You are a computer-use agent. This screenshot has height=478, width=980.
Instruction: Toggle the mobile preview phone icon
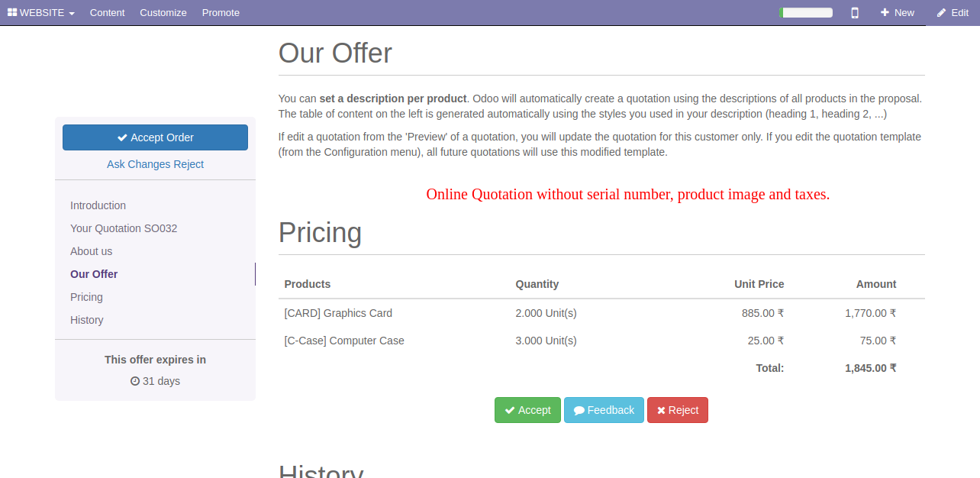855,12
